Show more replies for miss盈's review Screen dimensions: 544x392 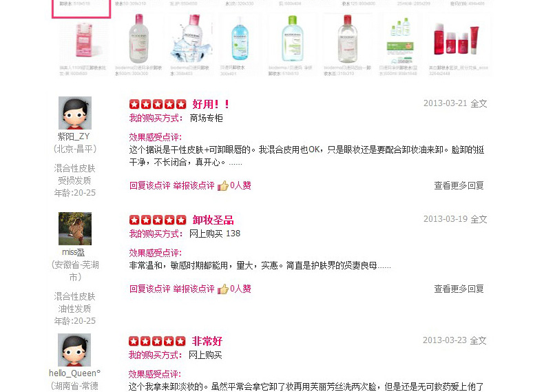[459, 289]
